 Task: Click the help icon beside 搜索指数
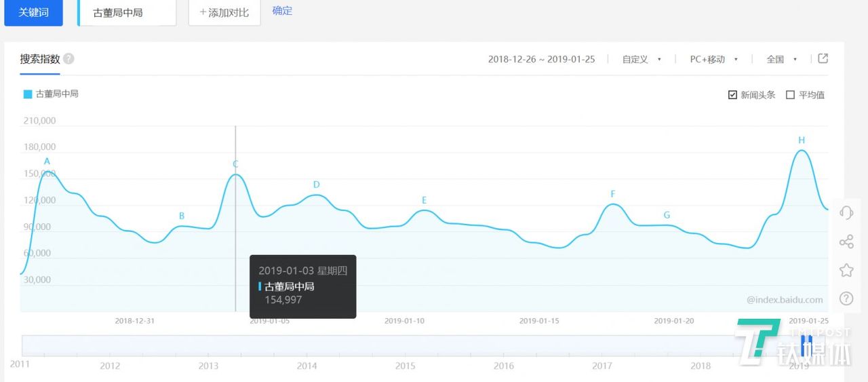68,59
